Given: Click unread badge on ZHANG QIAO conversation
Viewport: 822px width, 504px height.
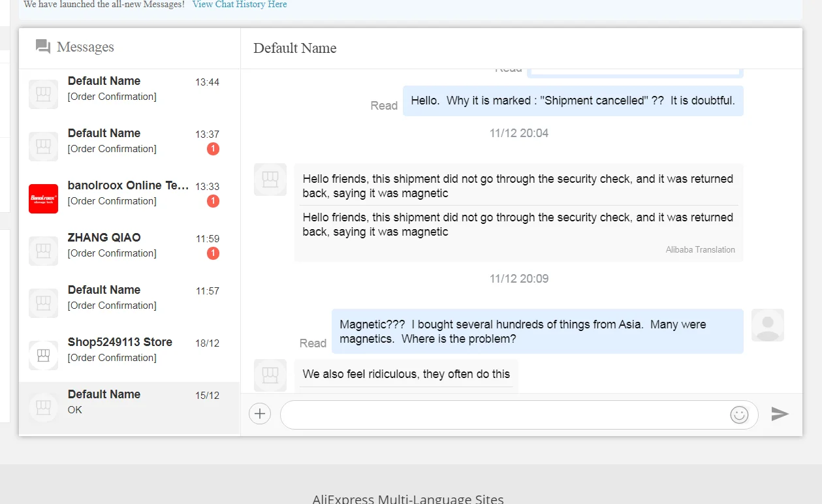Looking at the screenshot, I should pos(213,253).
